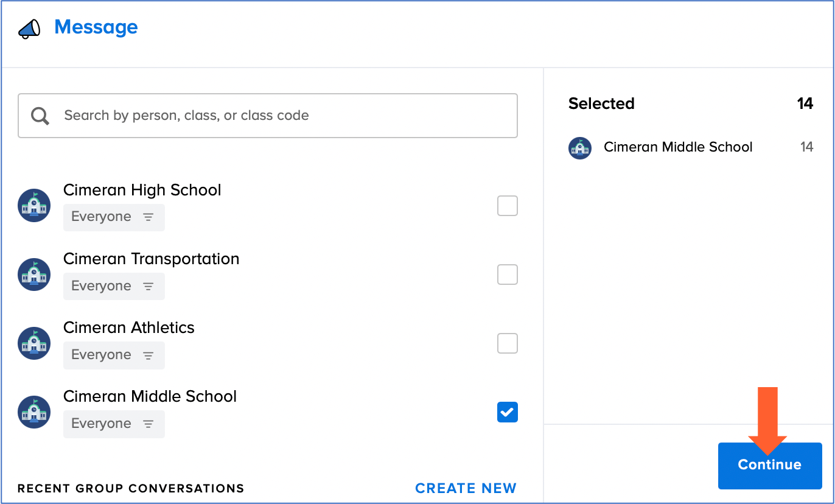Click the Cimeran Middle School list avatar
Screen dimensions: 835x504
[x=34, y=412]
